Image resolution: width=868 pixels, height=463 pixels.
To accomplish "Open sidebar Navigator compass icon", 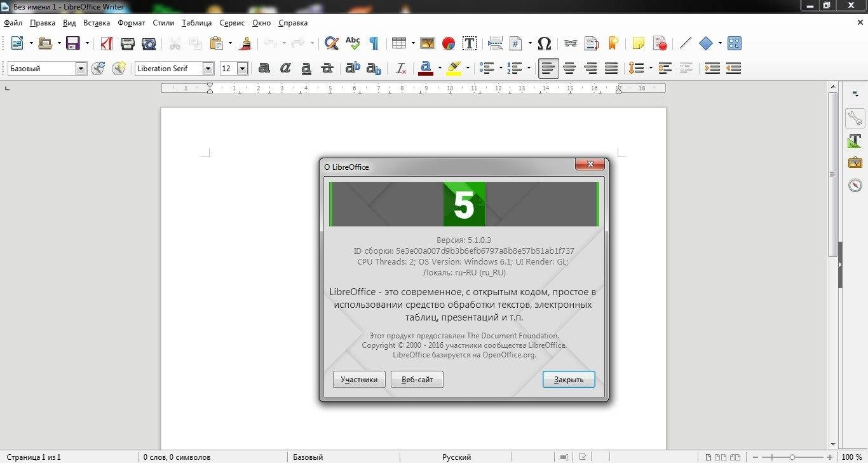I will 855,185.
